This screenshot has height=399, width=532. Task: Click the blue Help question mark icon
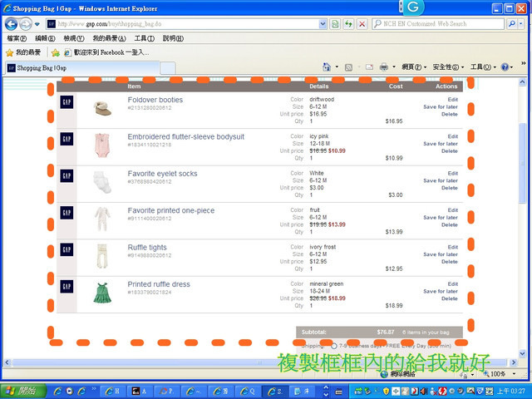(505, 67)
